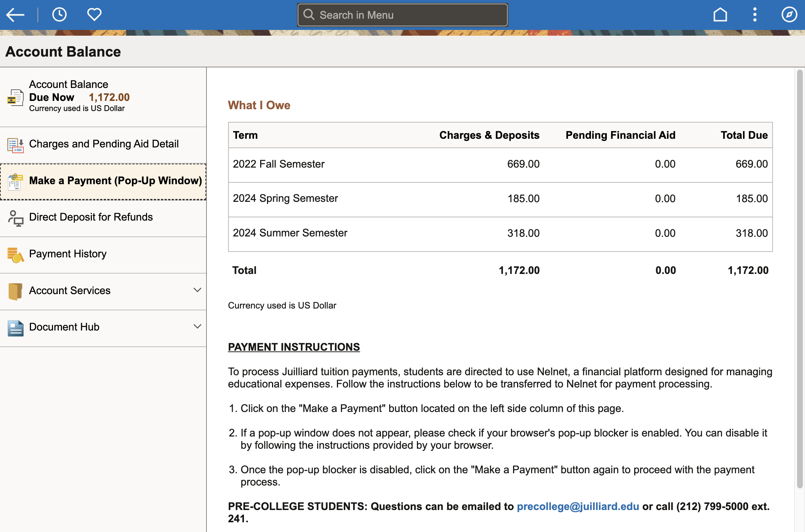Select Make a Payment (Pop-Up Window)
This screenshot has width=805, height=532.
point(103,182)
